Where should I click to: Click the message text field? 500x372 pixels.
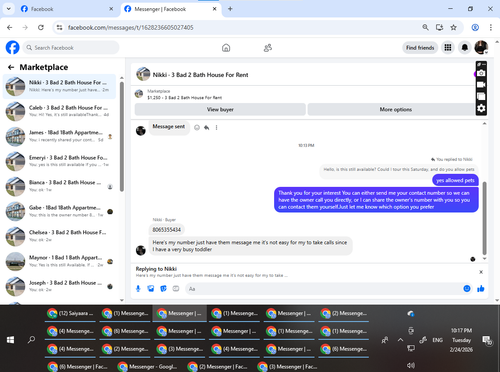pyautogui.click(x=323, y=289)
